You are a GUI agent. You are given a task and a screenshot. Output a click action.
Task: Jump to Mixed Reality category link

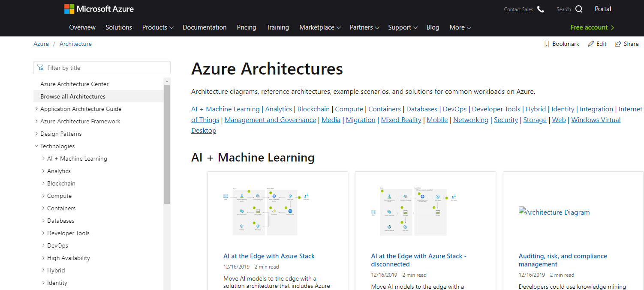coord(401,120)
